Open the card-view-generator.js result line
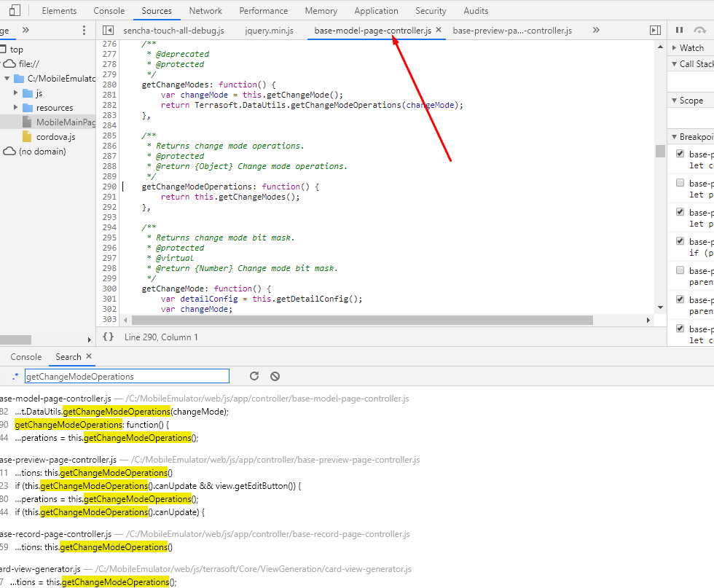714x588 pixels. 93,582
